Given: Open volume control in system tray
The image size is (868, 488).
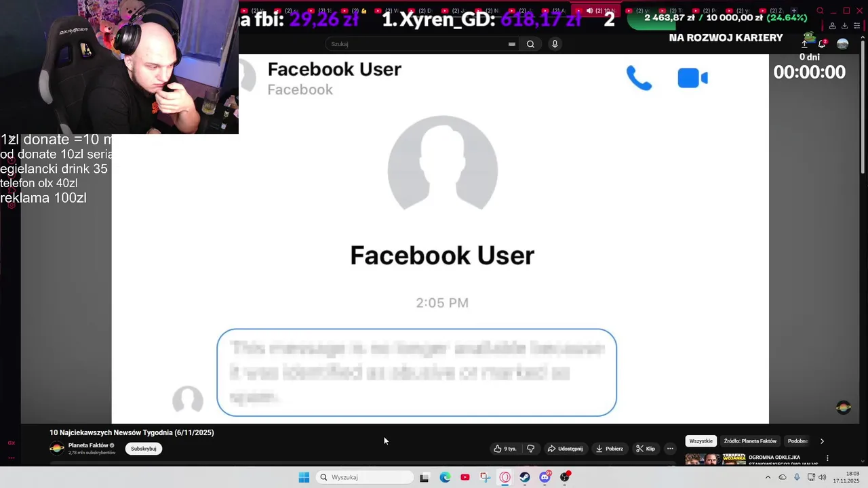Looking at the screenshot, I should 822,477.
